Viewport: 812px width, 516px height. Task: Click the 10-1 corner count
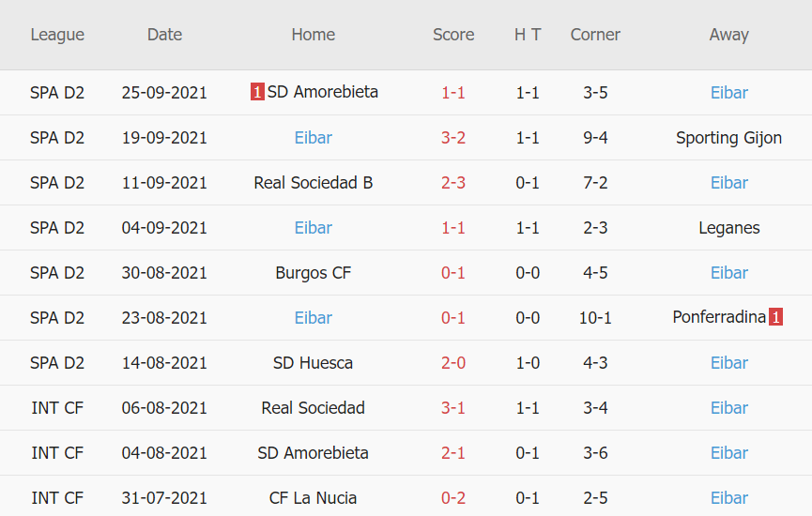point(595,318)
